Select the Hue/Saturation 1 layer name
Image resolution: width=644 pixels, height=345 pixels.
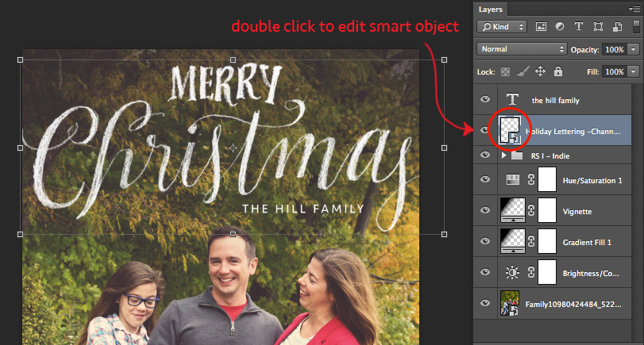[x=592, y=181]
